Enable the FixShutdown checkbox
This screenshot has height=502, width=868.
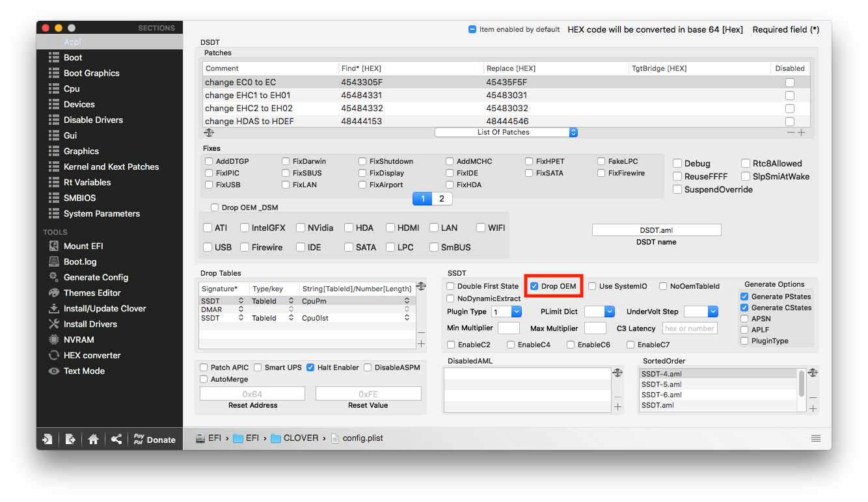coord(363,161)
